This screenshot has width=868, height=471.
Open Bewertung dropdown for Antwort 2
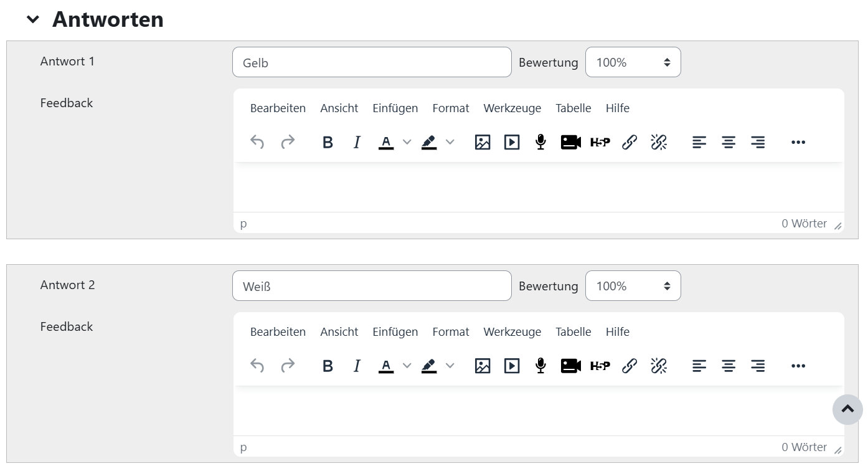633,286
